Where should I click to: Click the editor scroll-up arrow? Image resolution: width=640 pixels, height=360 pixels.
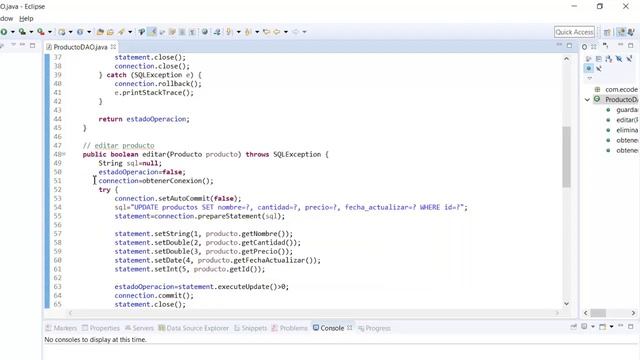click(x=567, y=59)
